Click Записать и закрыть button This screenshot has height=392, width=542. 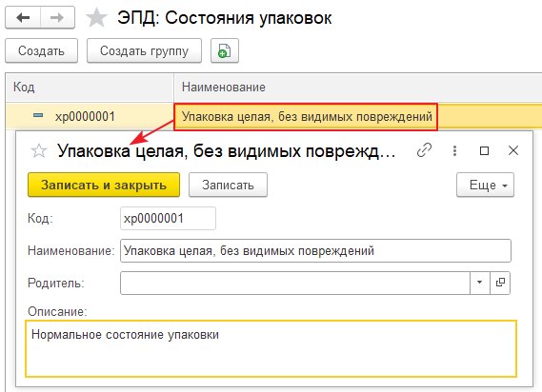pos(104,186)
